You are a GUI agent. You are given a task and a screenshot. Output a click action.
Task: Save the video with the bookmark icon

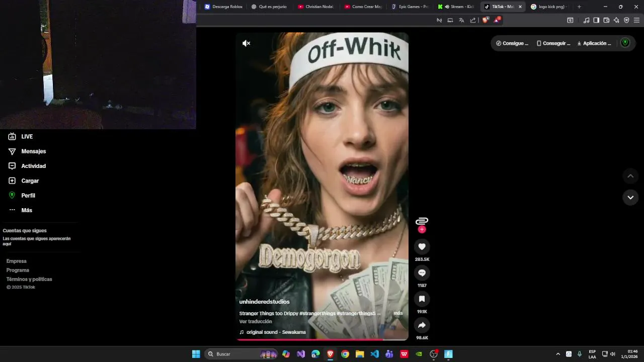click(422, 299)
